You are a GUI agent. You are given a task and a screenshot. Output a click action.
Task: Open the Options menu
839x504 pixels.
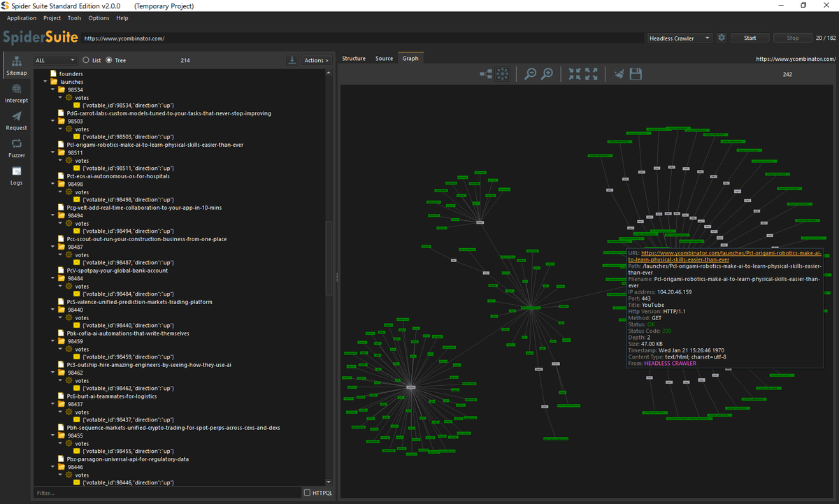tap(99, 18)
